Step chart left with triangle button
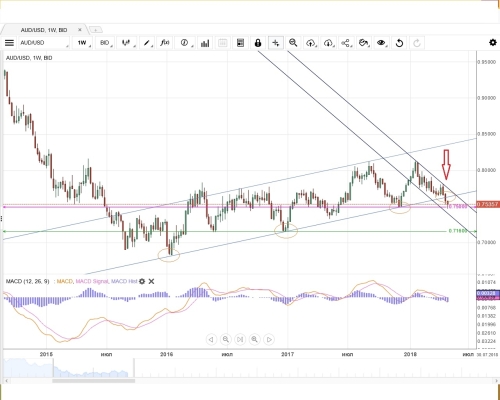 pos(211,339)
